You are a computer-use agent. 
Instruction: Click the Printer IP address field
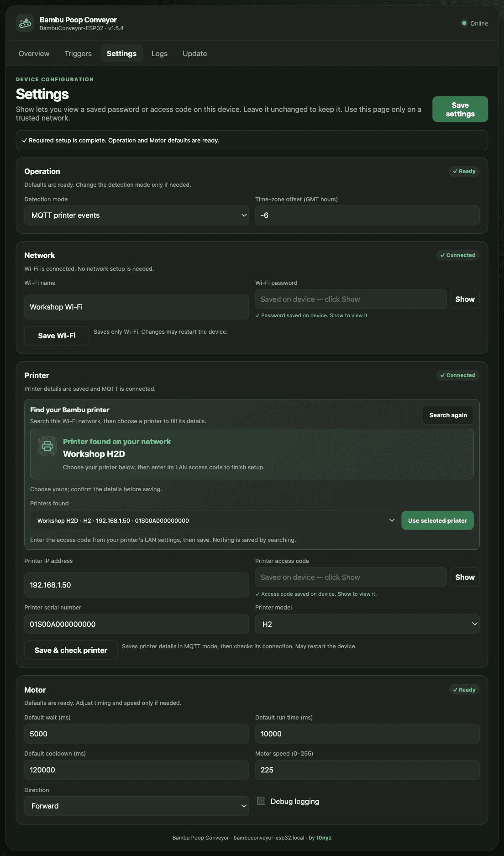[136, 585]
